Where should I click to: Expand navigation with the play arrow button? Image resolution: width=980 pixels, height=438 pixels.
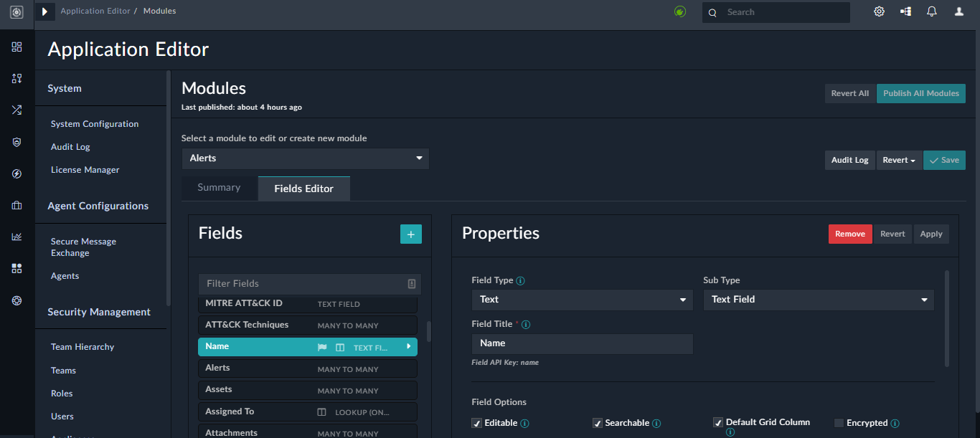tap(44, 12)
